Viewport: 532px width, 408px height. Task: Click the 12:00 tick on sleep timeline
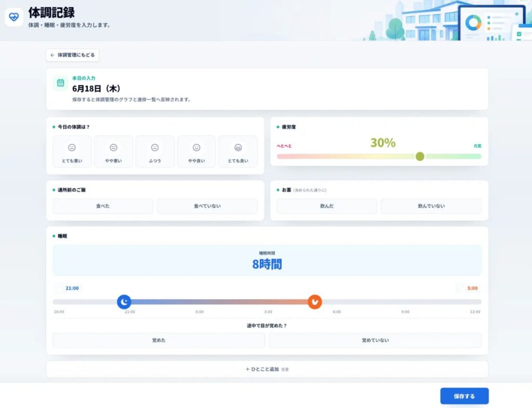(475, 312)
